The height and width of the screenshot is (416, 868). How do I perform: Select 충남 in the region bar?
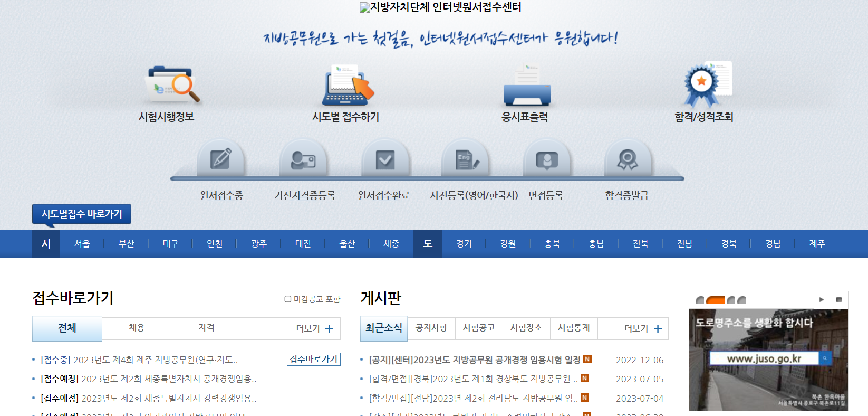point(596,244)
